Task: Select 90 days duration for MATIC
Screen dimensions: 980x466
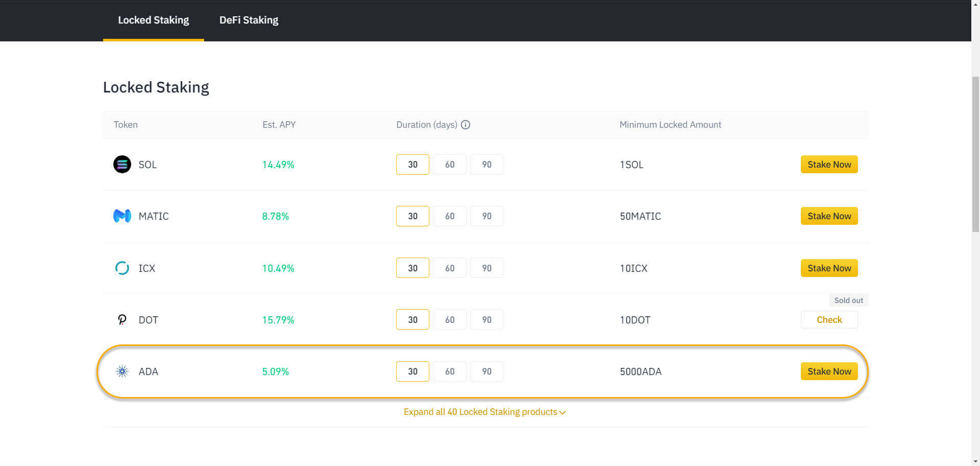Action: pyautogui.click(x=486, y=216)
